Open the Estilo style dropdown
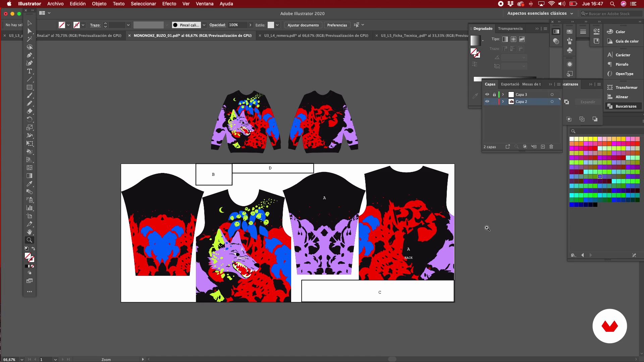The image size is (644, 362). pos(277,25)
